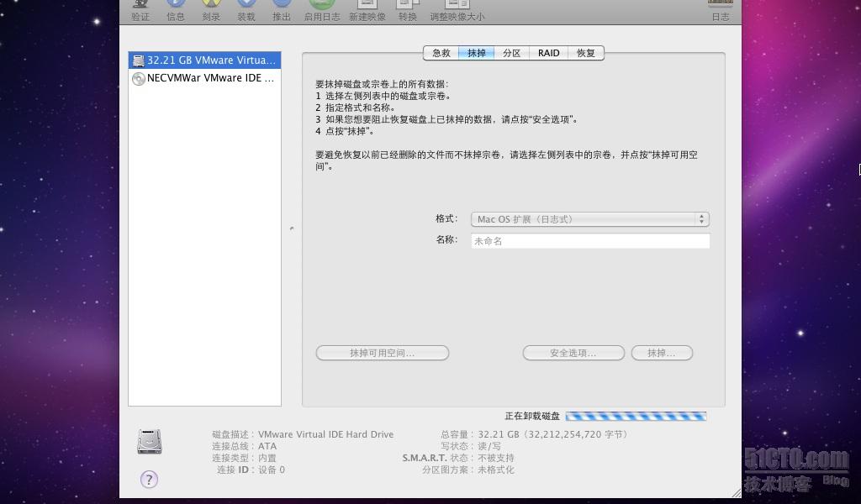The width and height of the screenshot is (861, 504).
Task: Click the 新建映像 (New Image) toolbar icon
Action: (367, 5)
